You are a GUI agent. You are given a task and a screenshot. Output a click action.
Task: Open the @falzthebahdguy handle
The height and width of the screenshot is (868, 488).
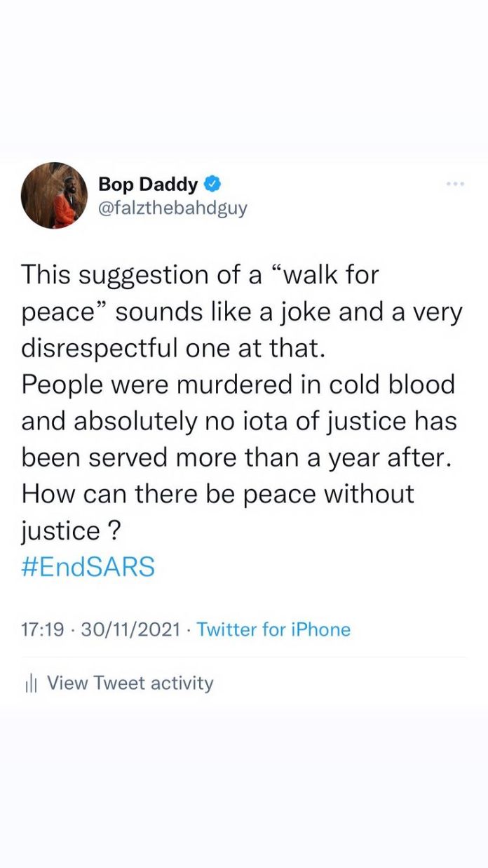point(172,208)
